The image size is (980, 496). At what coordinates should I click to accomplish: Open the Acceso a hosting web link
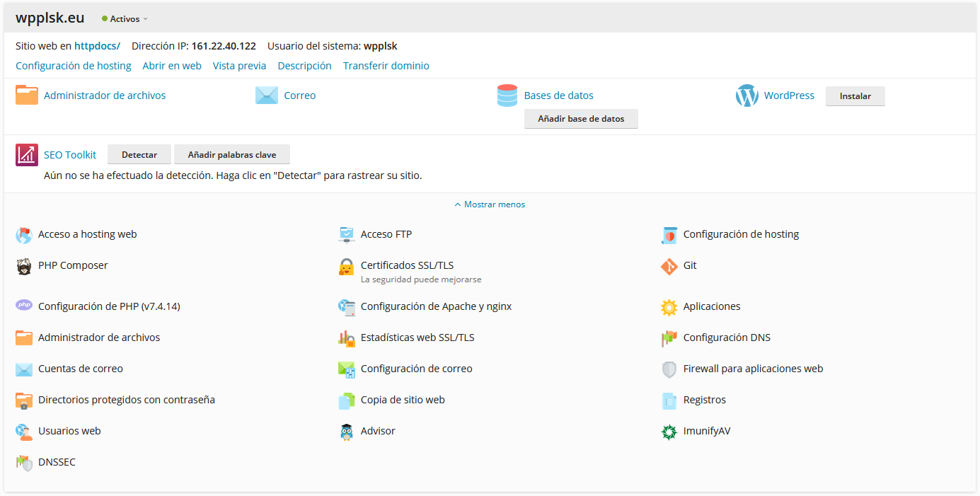coord(88,234)
